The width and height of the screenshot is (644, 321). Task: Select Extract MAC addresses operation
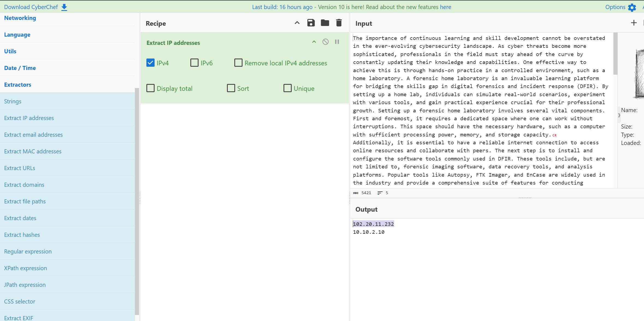tap(67, 151)
